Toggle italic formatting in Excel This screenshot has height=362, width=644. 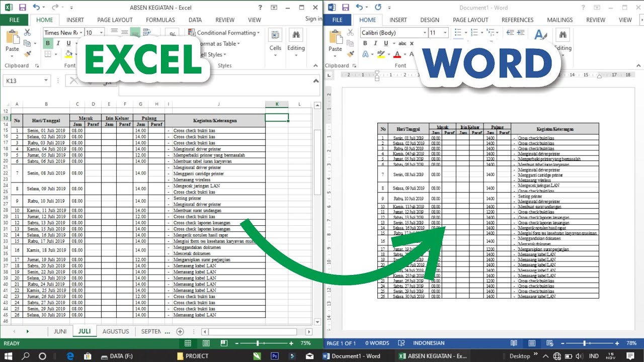pyautogui.click(x=58, y=43)
